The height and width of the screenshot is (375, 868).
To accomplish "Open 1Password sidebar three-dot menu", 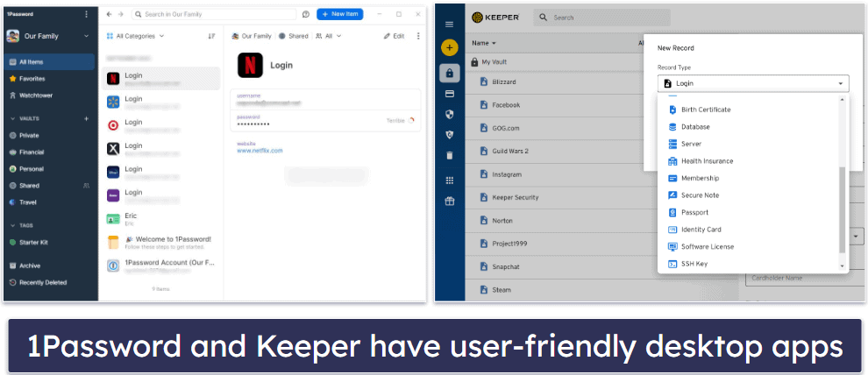I will coord(86,14).
